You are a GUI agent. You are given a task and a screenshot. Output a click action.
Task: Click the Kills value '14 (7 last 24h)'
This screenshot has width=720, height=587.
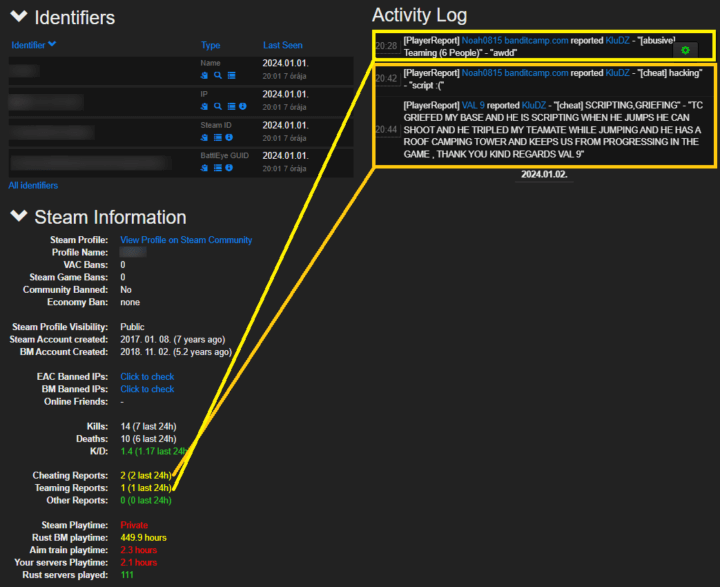coord(148,426)
